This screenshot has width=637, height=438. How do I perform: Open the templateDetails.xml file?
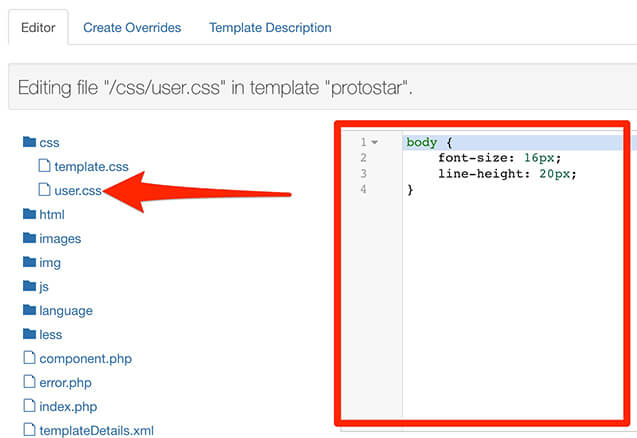[96, 431]
